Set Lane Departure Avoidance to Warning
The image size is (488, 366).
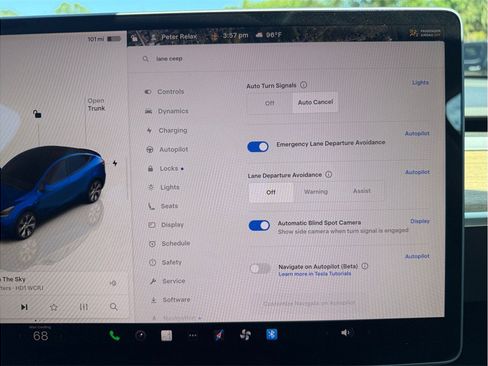click(x=316, y=192)
